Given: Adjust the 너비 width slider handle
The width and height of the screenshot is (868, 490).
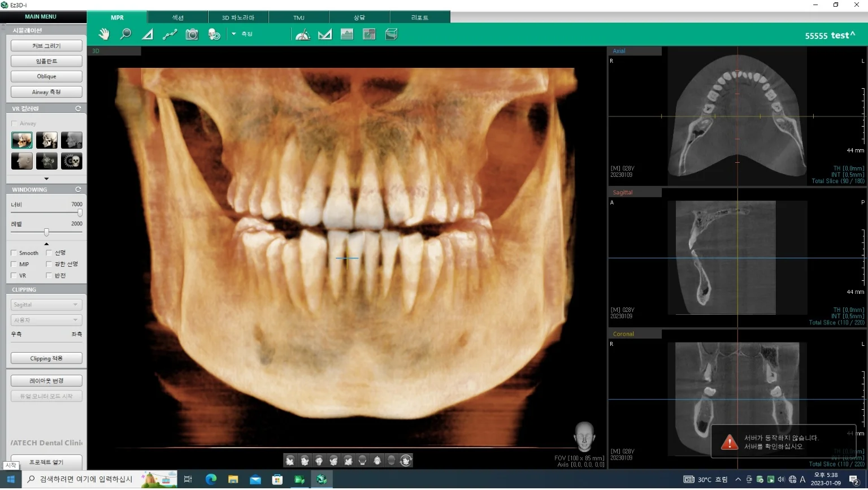Looking at the screenshot, I should tap(80, 213).
